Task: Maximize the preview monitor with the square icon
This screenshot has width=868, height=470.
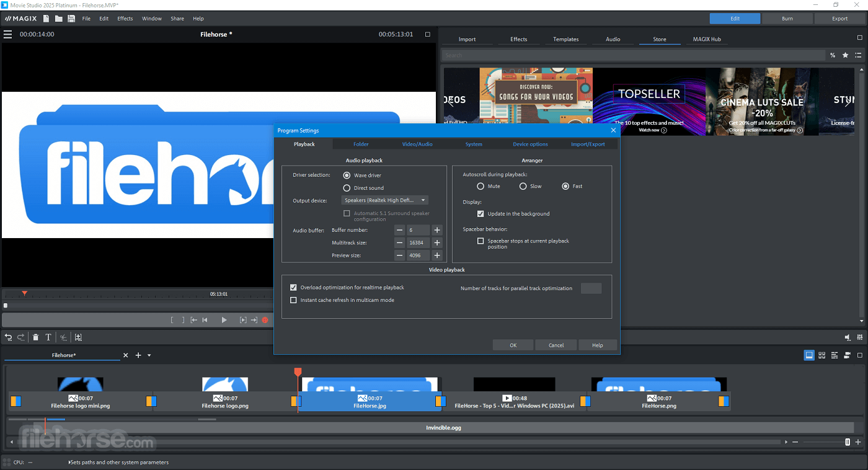Action: point(427,34)
